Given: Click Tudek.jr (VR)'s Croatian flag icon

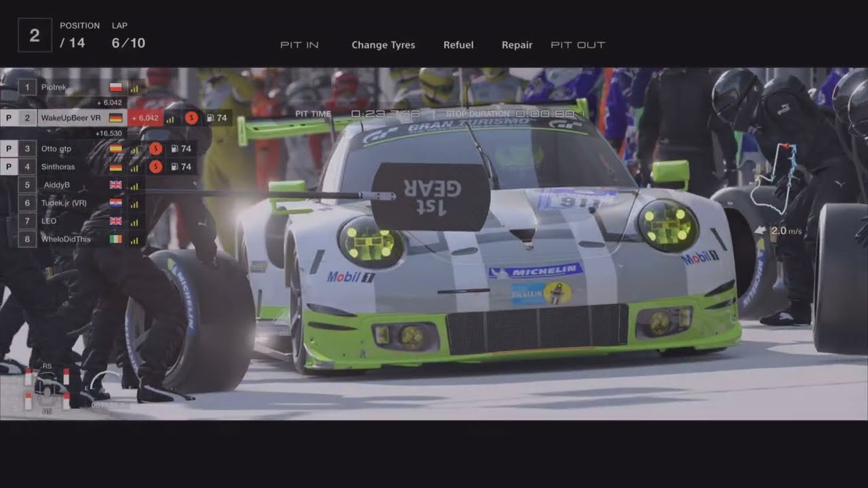Looking at the screenshot, I should pyautogui.click(x=115, y=203).
